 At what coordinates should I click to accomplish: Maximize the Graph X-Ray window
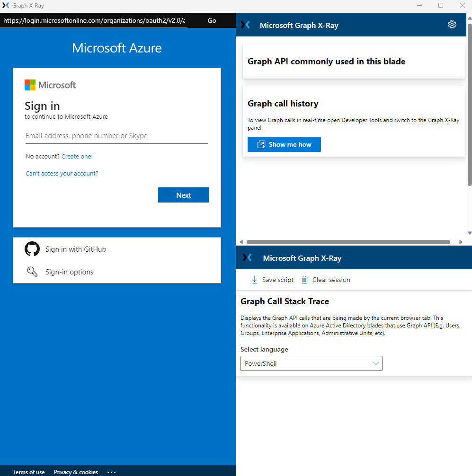point(441,6)
